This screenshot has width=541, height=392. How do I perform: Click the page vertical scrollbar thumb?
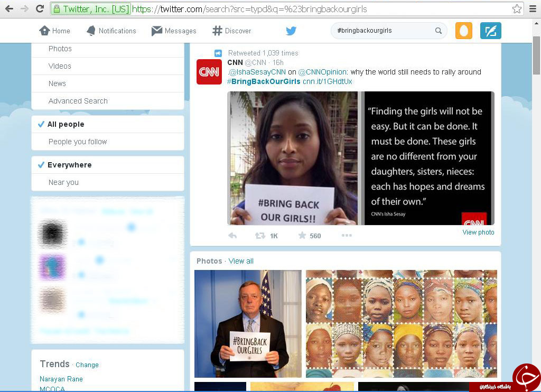pos(536,55)
